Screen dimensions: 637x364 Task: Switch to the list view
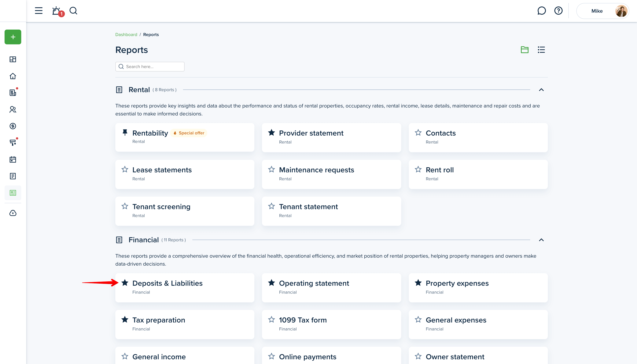(541, 50)
